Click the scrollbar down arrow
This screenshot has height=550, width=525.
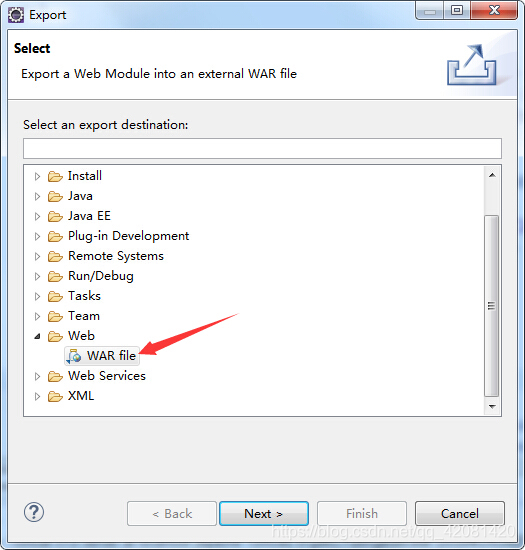[492, 407]
